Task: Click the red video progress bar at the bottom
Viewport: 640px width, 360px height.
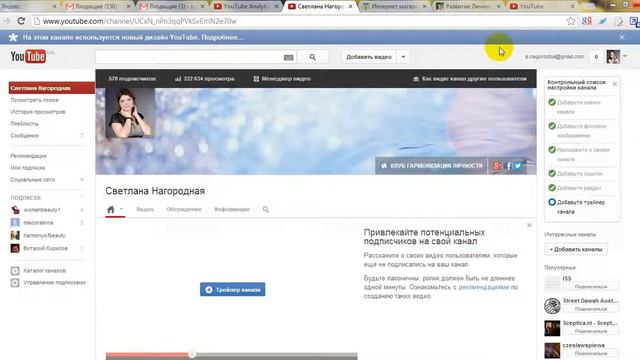Action: click(x=148, y=355)
